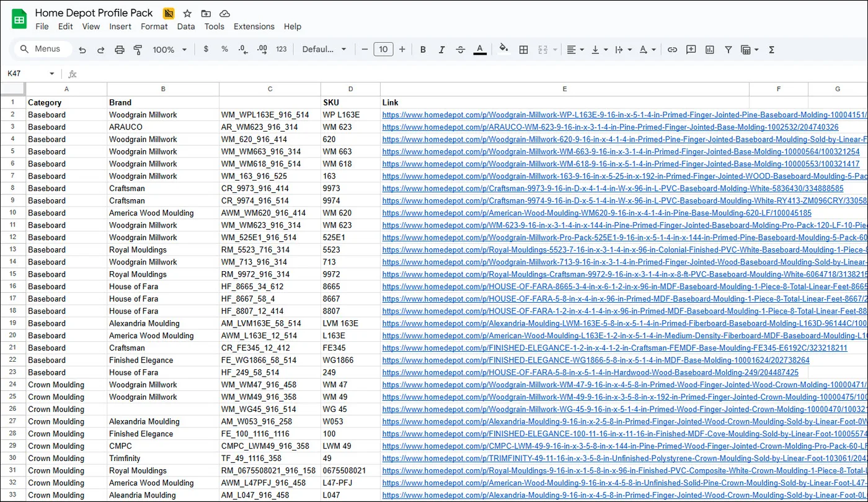The image size is (868, 502).
Task: Open the zoom level dropdown
Action: point(169,49)
